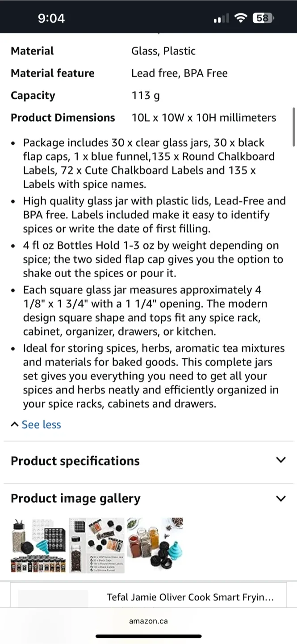Open the first gallery thumbnail of spice jar set
297x644 pixels.
click(x=38, y=545)
